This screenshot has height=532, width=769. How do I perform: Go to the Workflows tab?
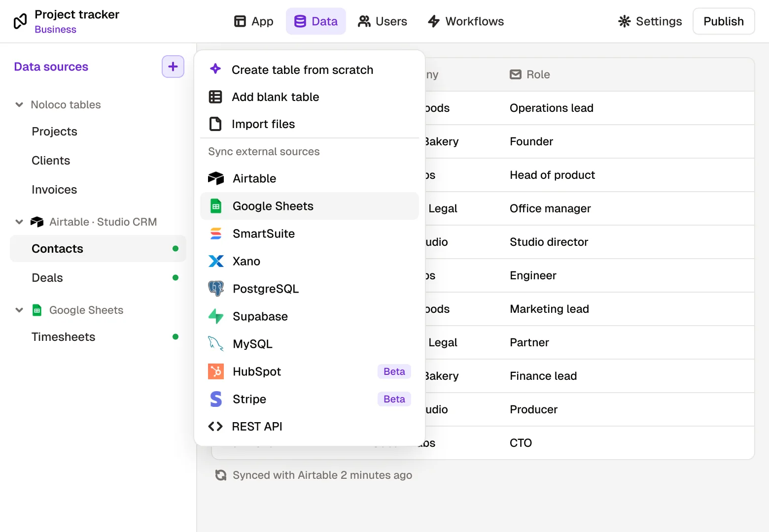point(466,21)
